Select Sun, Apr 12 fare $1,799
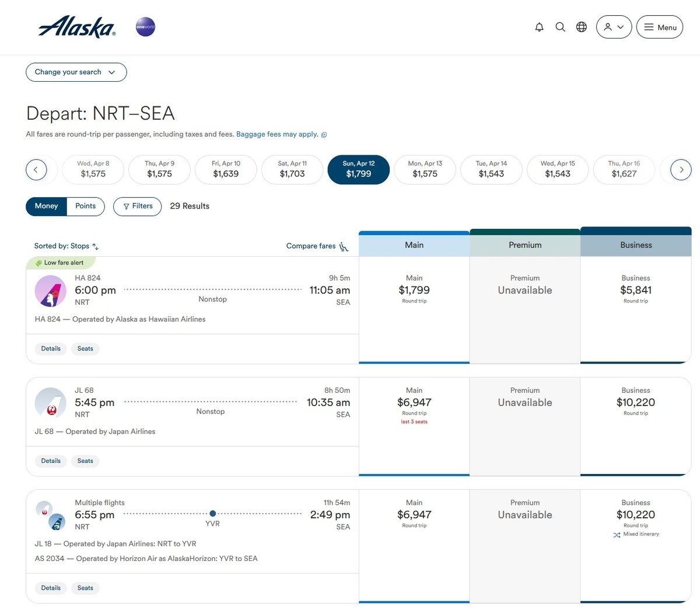This screenshot has width=700, height=610. [x=359, y=169]
